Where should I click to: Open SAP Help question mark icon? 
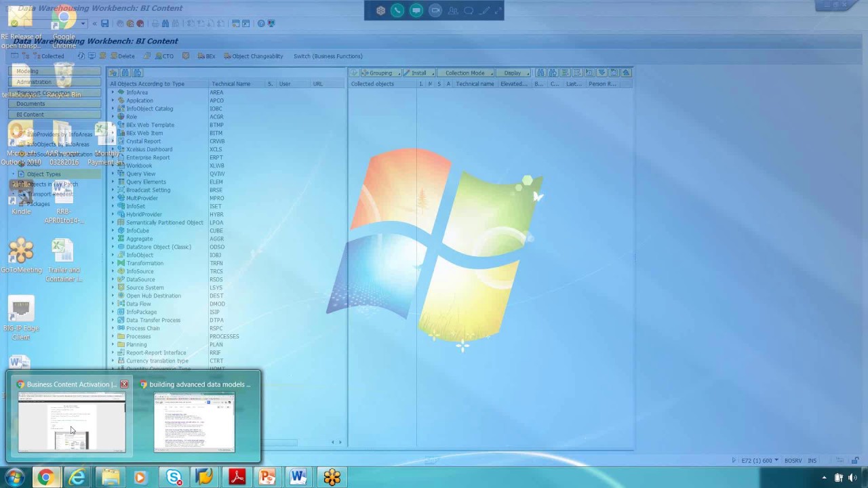coord(261,24)
